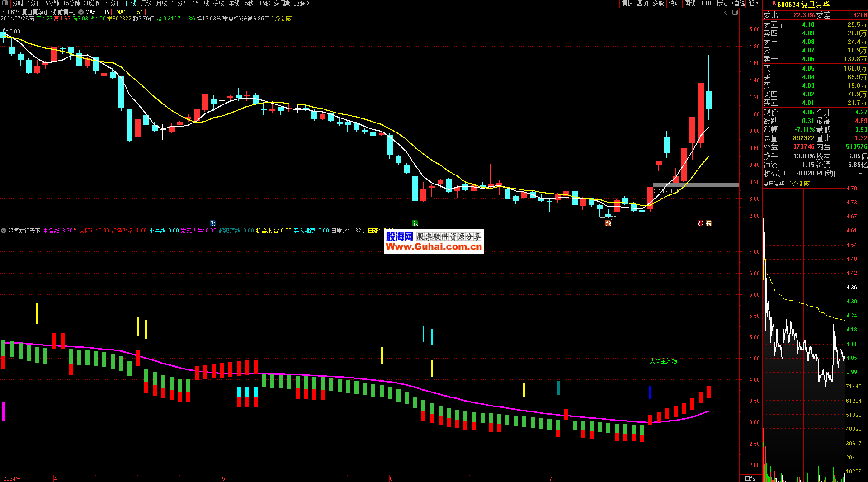Viewport: 868px width, 482px height.
Task: Switch to the 周线 weekly period tab
Action: 146,3
